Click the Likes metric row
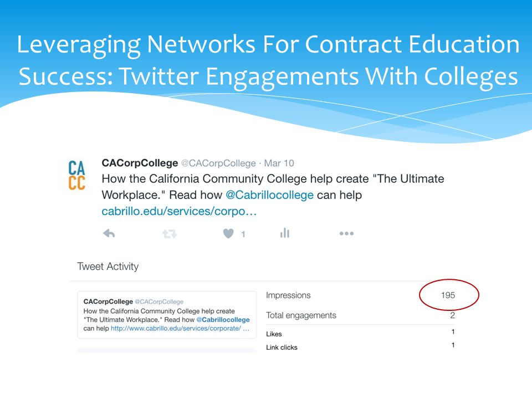This screenshot has width=532, height=399. (x=360, y=334)
